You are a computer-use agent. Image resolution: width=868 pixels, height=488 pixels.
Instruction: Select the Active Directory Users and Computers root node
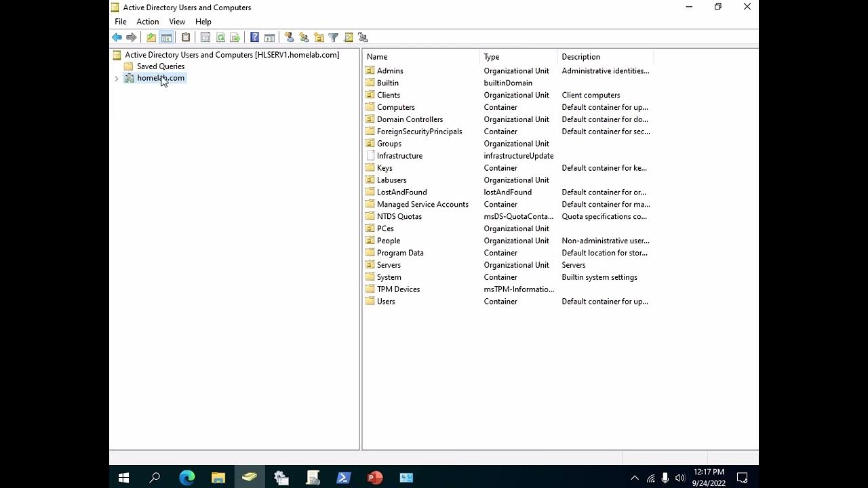[x=232, y=55]
